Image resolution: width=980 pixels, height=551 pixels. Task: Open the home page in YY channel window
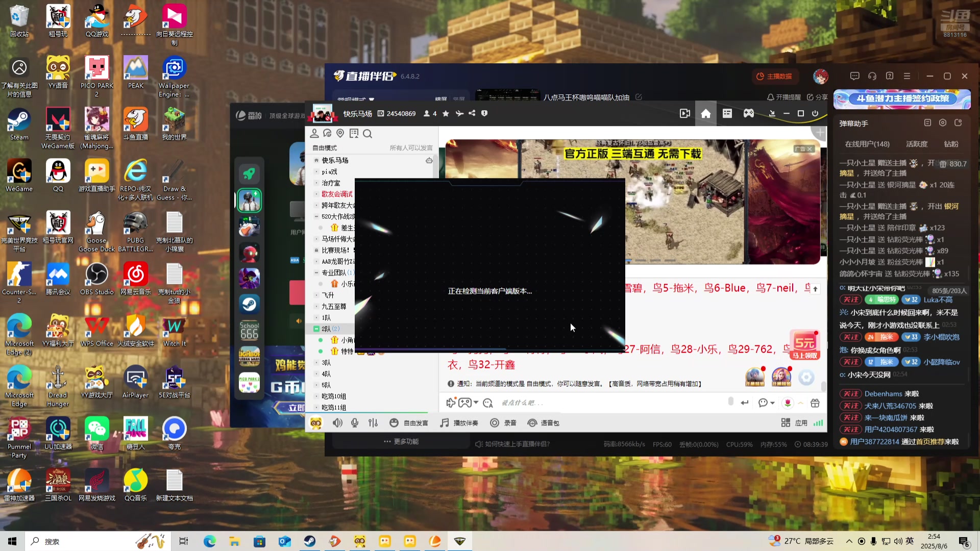click(x=706, y=114)
